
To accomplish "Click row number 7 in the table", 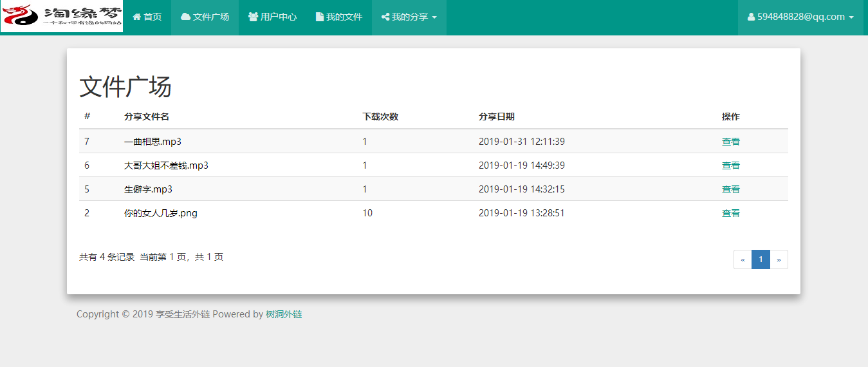I will 87,142.
